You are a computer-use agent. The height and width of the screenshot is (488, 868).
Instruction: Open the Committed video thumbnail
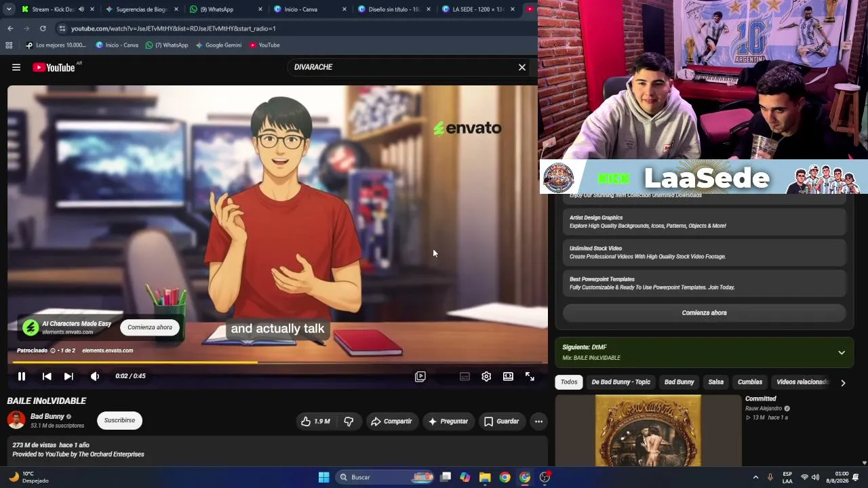pyautogui.click(x=648, y=431)
